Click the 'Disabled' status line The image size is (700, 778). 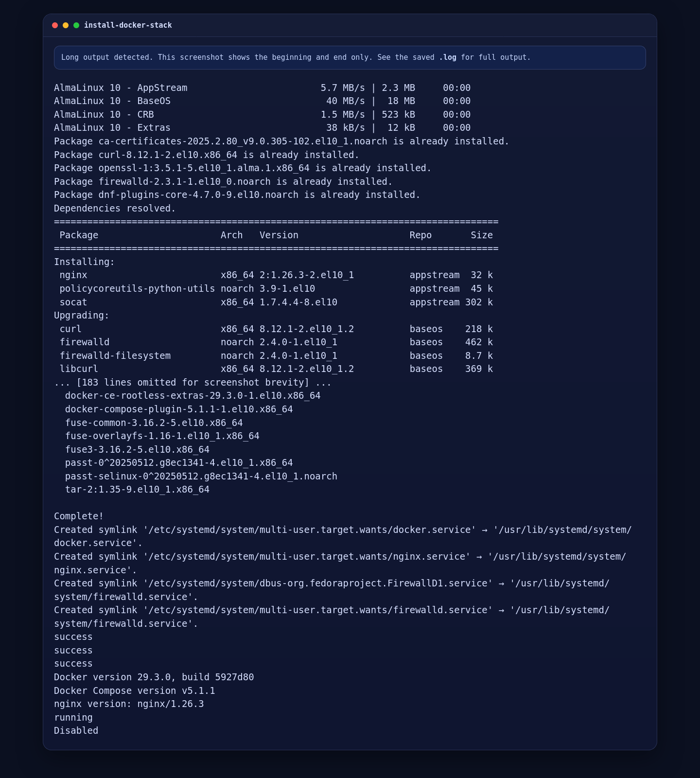click(x=76, y=731)
